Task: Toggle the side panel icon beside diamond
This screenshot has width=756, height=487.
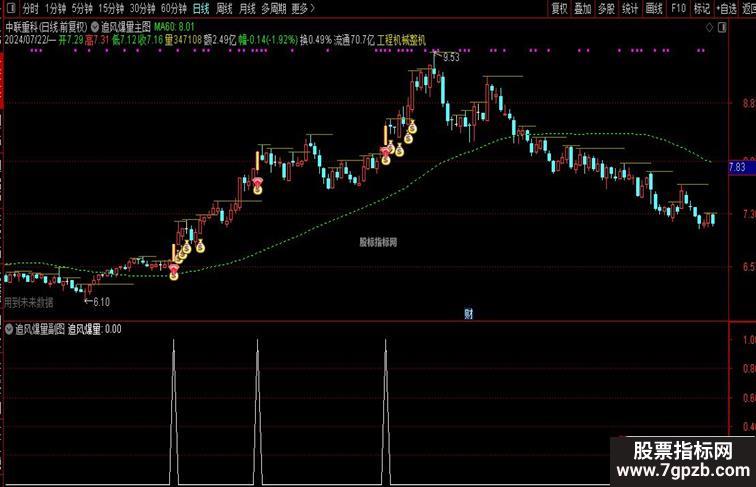Action: (722, 27)
